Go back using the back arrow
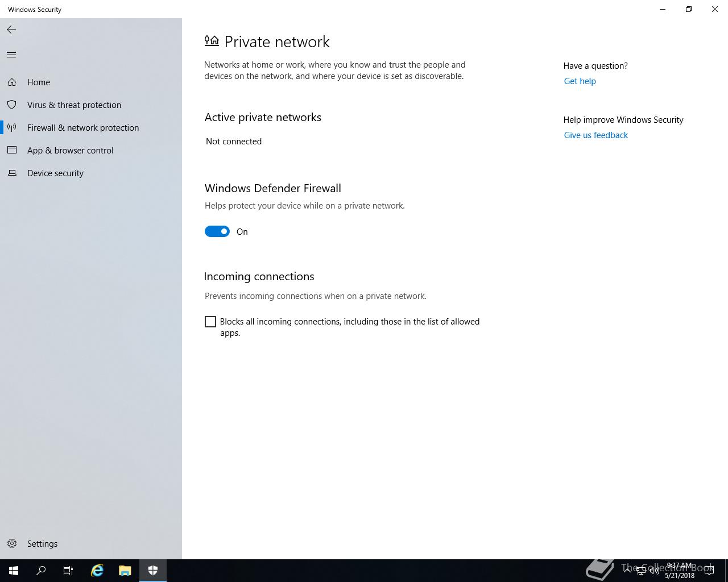 point(11,30)
